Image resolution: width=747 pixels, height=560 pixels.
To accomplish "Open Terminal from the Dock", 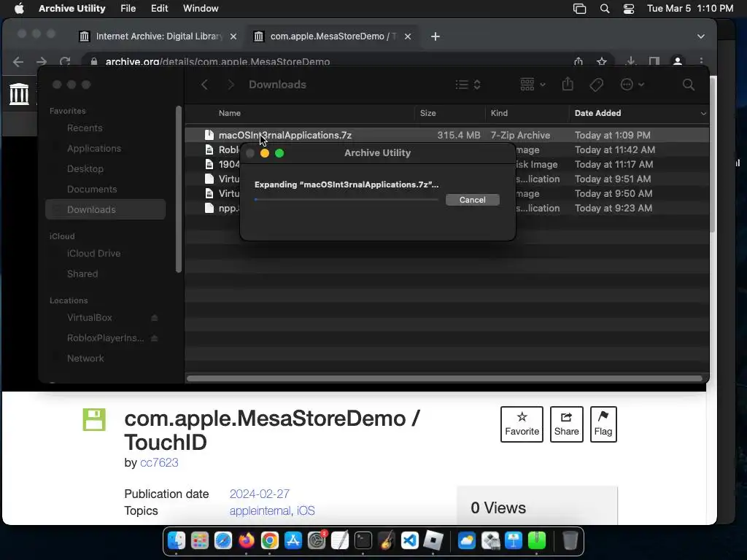I will [x=363, y=541].
